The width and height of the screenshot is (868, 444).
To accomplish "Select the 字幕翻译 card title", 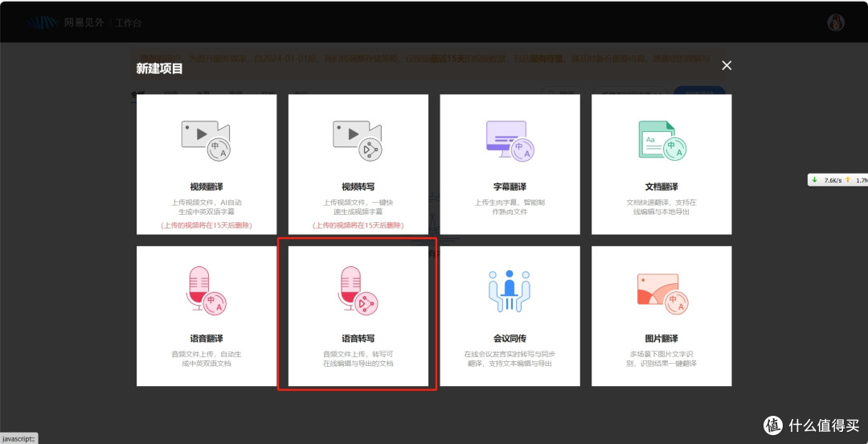I will [x=510, y=187].
